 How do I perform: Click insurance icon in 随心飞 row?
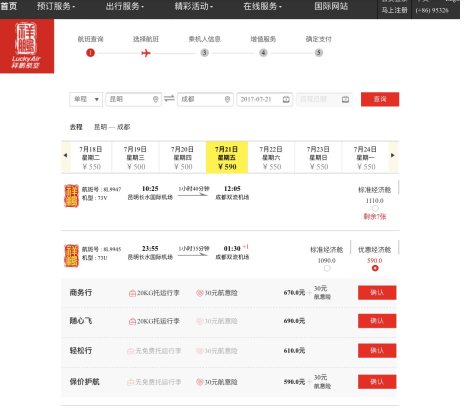tap(200, 322)
